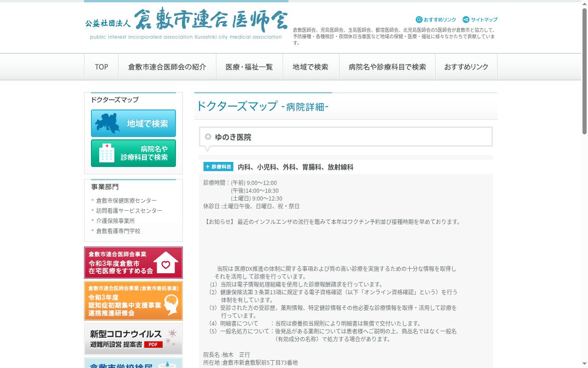Go to the TOP navigation tab
The width and height of the screenshot is (588, 368).
pos(102,67)
